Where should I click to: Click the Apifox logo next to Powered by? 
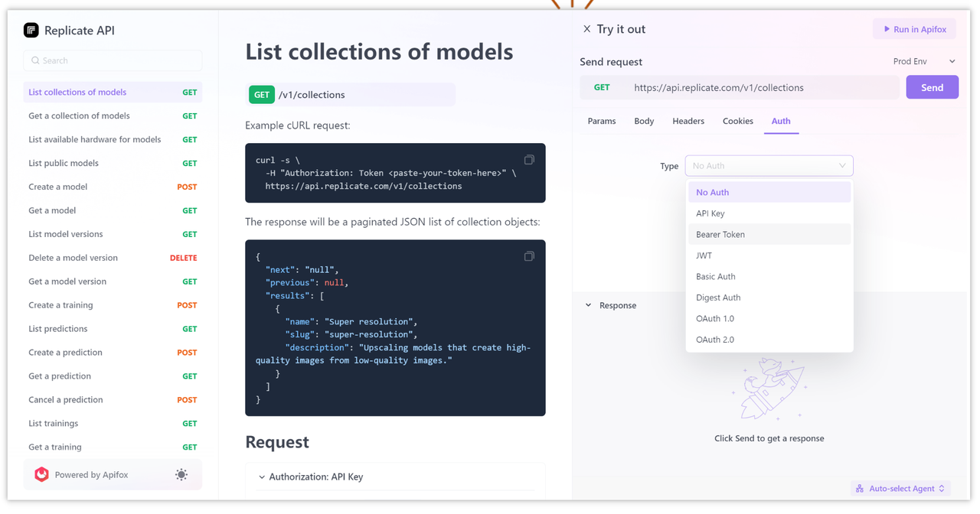click(x=41, y=474)
